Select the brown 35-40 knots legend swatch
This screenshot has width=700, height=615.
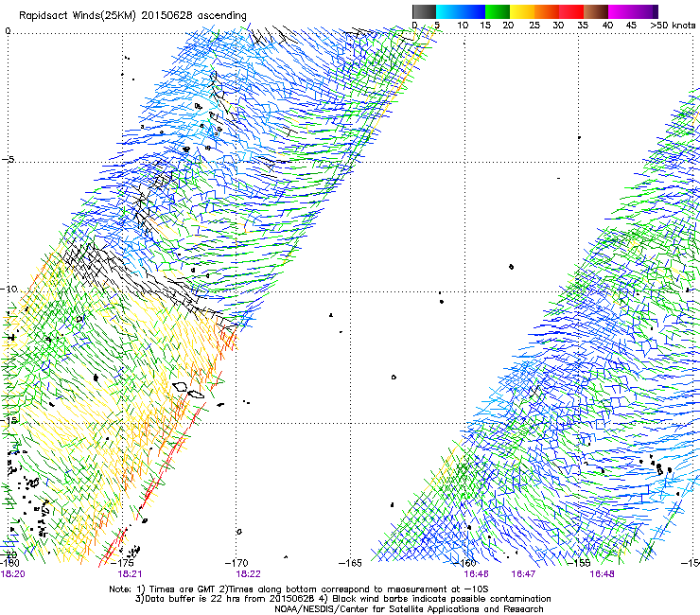[596, 11]
